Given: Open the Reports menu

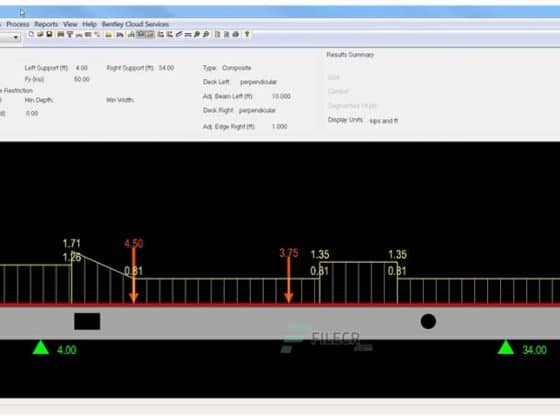Looking at the screenshot, I should coord(46,24).
